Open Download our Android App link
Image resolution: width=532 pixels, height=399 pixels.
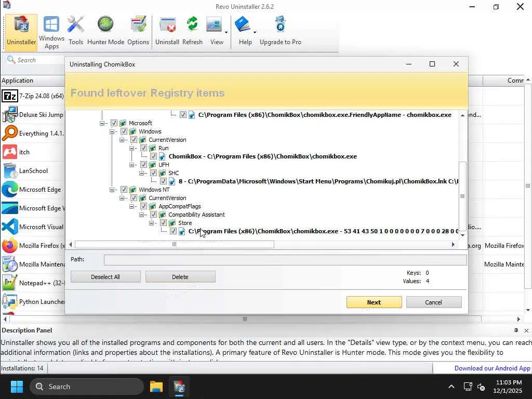(x=492, y=368)
